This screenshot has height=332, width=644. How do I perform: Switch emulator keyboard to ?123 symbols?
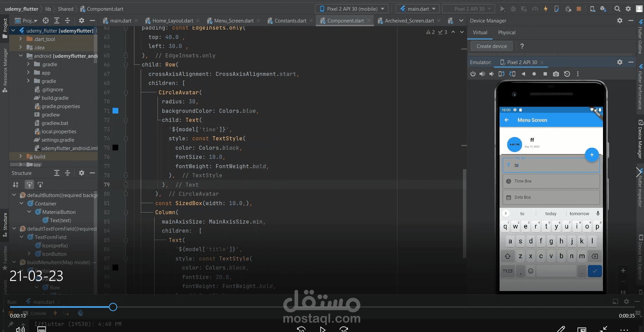pos(508,271)
